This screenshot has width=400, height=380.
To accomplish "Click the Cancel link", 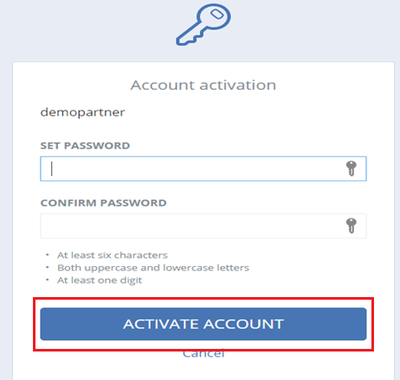I will [x=203, y=354].
